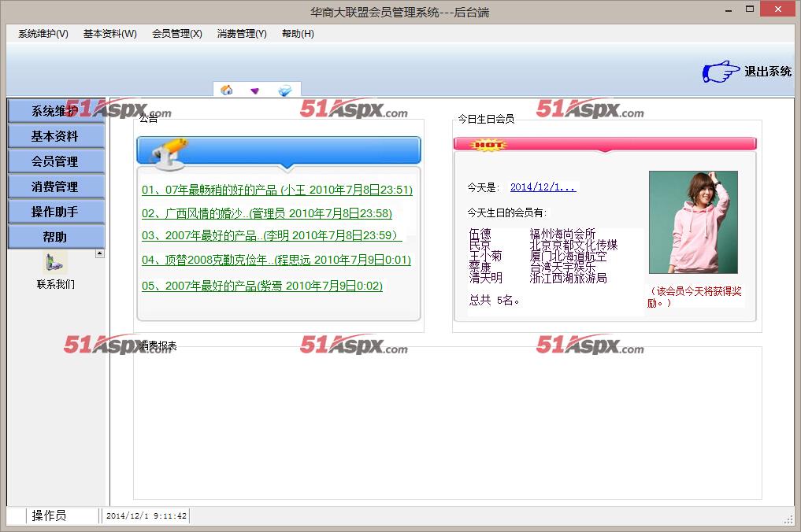Click the pointing hand exit icon
The width and height of the screenshot is (801, 532).
pos(721,72)
